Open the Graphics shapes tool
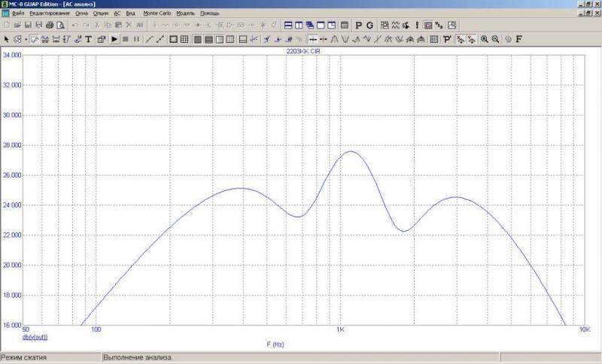 click(17, 39)
